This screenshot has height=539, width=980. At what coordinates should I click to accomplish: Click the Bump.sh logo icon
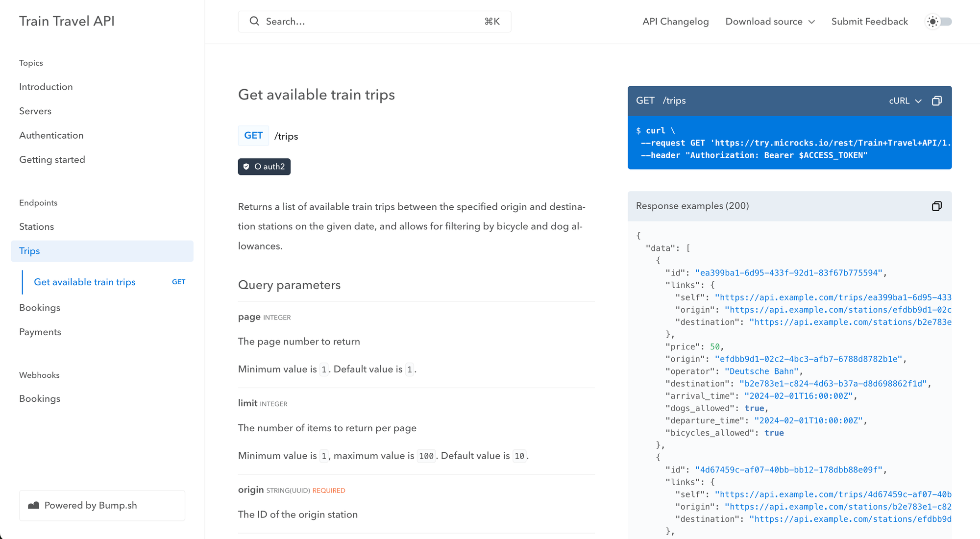33,505
